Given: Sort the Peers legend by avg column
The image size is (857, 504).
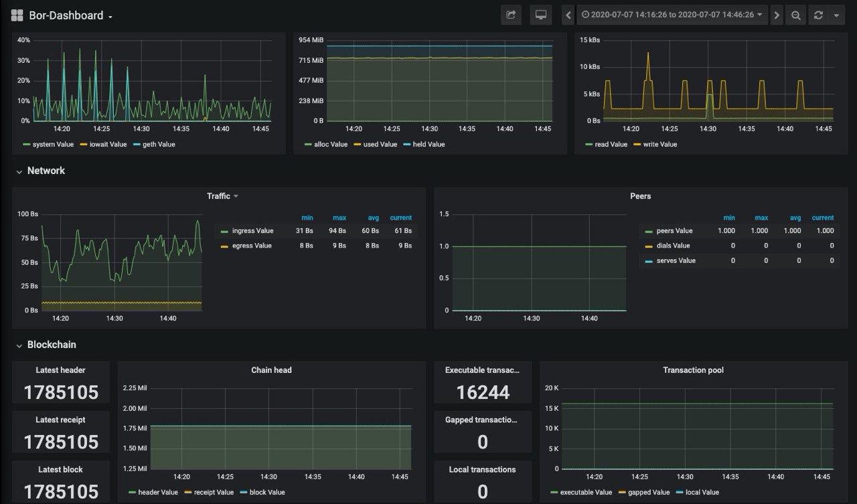Looking at the screenshot, I should pos(795,218).
